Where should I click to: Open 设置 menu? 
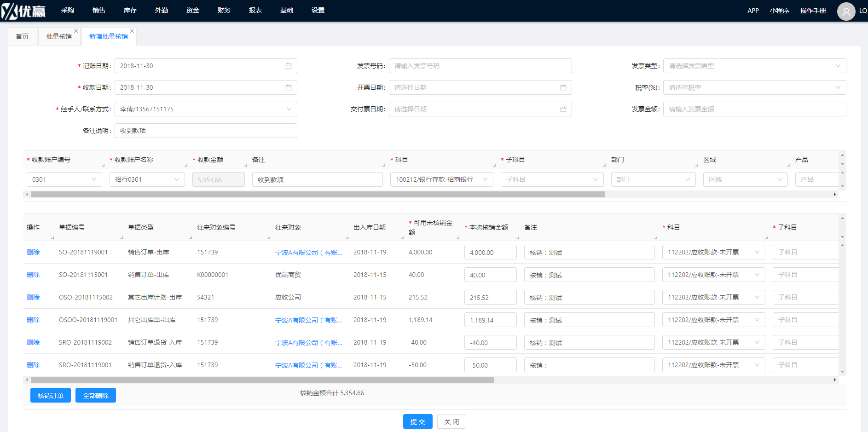pyautogui.click(x=318, y=10)
